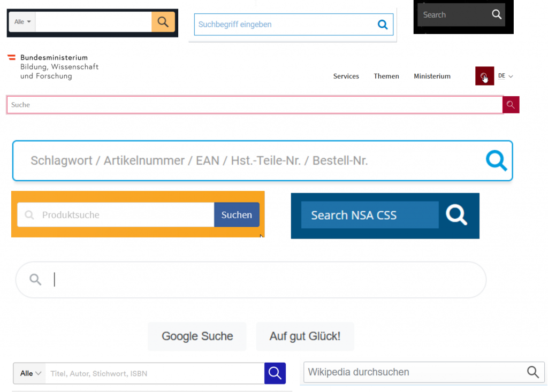Open search via dark red icon beside DE

coord(484,76)
